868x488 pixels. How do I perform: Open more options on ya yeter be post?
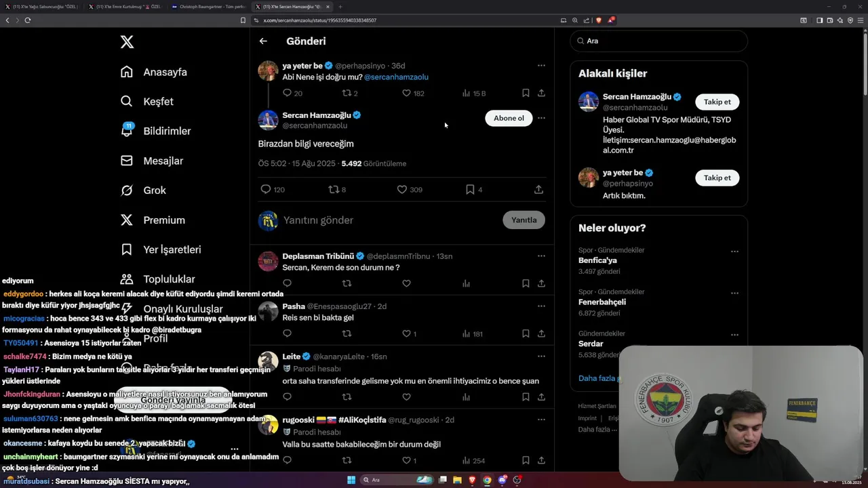click(x=541, y=66)
